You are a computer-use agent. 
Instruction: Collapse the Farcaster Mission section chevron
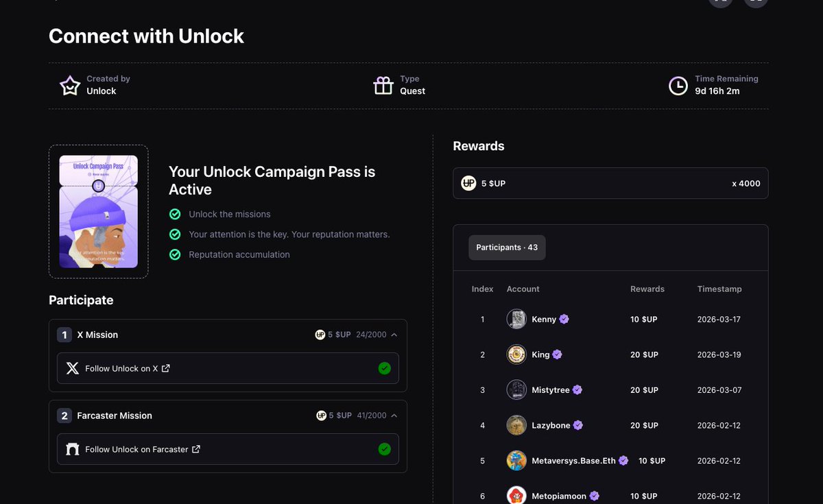(x=394, y=416)
